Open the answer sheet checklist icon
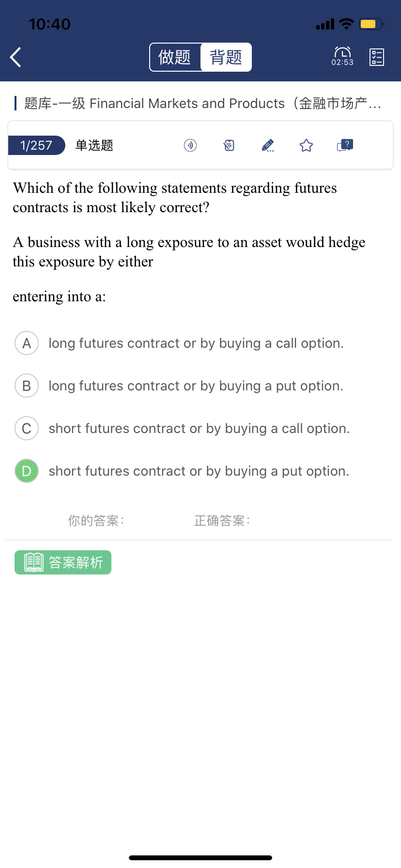Screen dimensions: 401x868 pyautogui.click(x=376, y=57)
